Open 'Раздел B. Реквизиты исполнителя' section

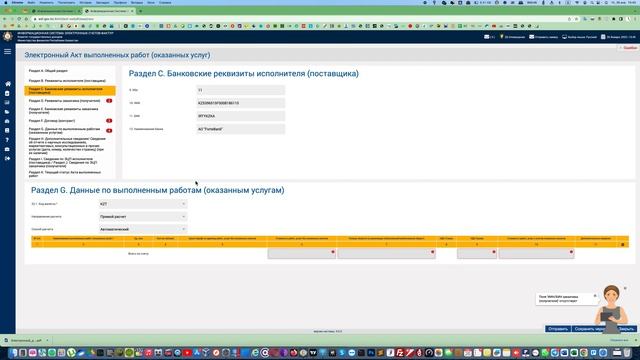(67, 81)
